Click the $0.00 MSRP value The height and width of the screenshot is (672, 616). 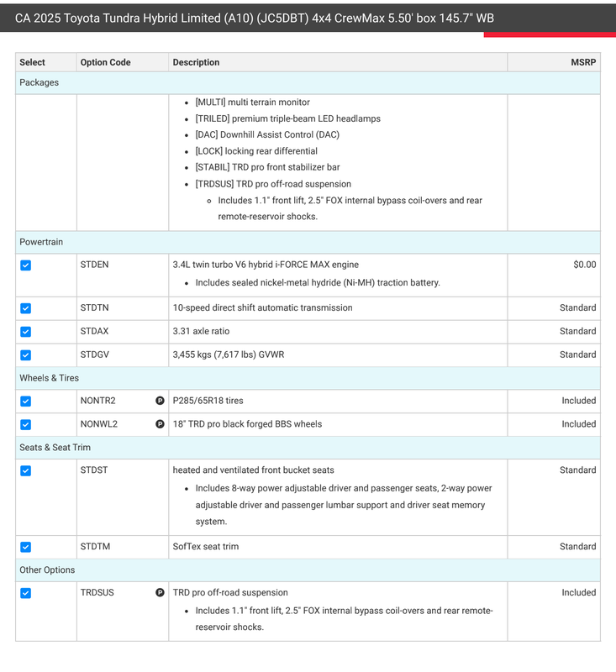click(x=585, y=265)
